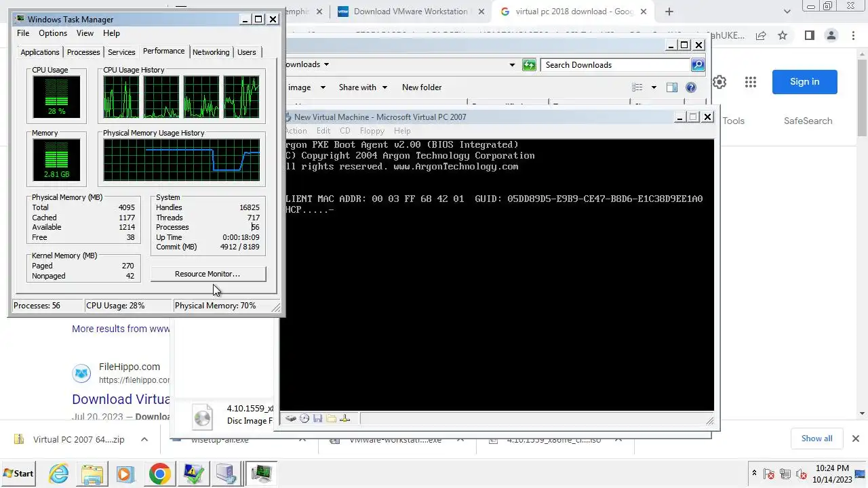Screen dimensions: 868x488
Task: Click Tools under Google search bar
Action: pos(733,121)
